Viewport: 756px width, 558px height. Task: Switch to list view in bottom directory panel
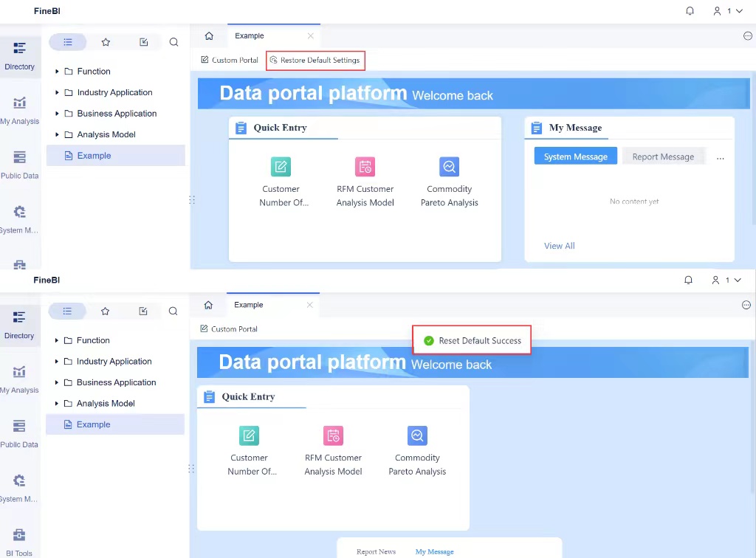[67, 311]
